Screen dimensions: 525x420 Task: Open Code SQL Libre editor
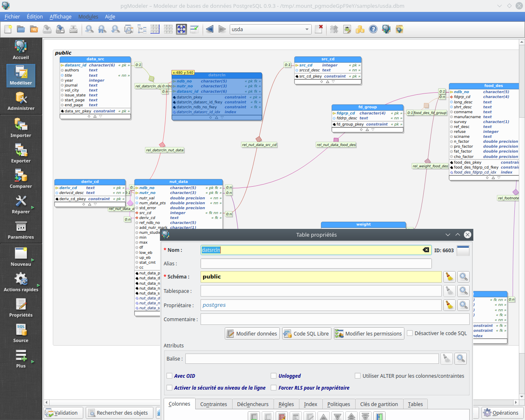[x=307, y=333]
